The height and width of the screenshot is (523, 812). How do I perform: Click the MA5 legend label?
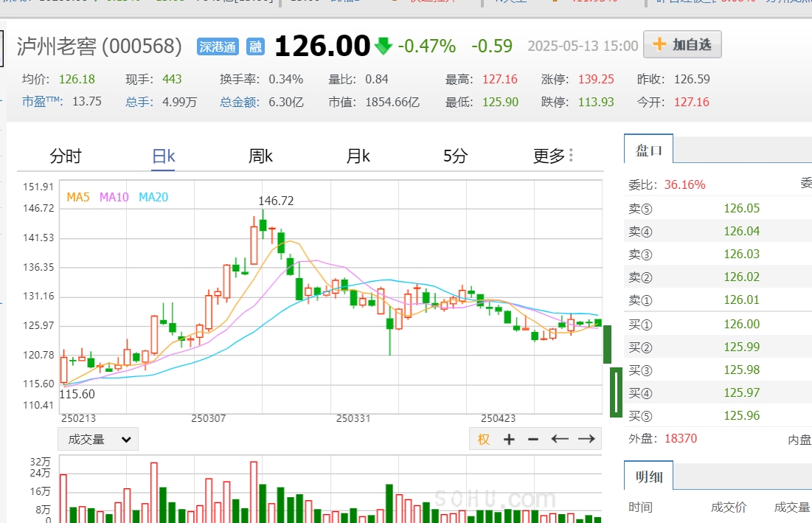point(78,197)
